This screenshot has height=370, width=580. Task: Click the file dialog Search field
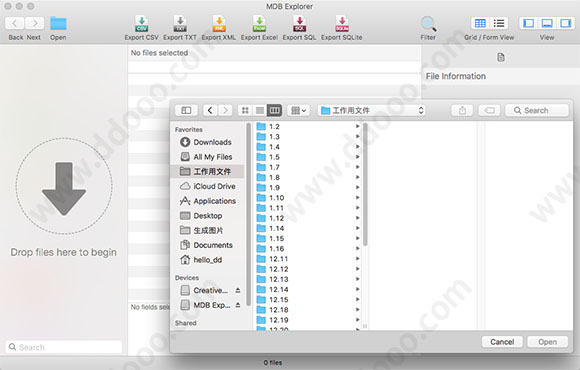coord(537,110)
